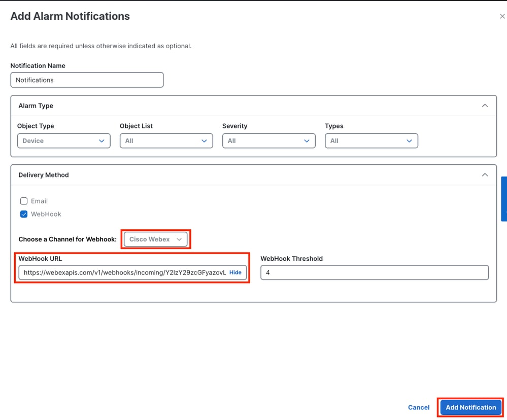Edit the WebHook Threshold value
507x420 pixels.
point(374,272)
